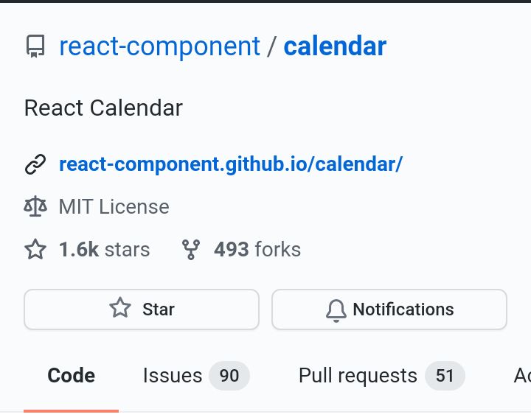Click the Pull requests count badge 51
Viewport: 531px width, 420px height.
(x=445, y=376)
